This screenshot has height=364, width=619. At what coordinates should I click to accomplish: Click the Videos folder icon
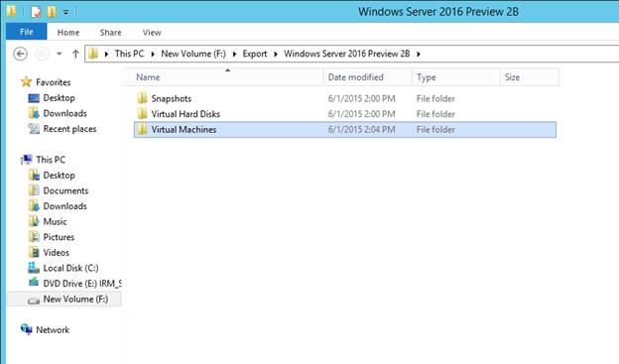[x=34, y=252]
